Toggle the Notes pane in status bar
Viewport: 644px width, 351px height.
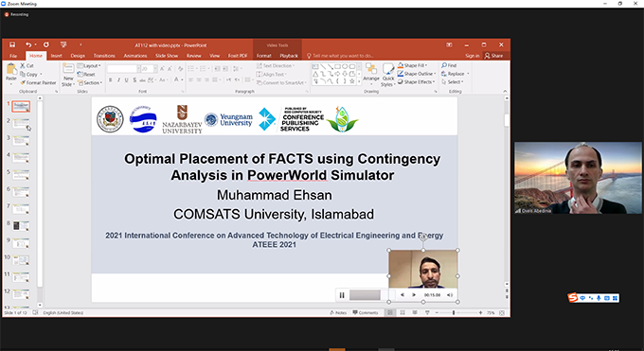[x=338, y=313]
